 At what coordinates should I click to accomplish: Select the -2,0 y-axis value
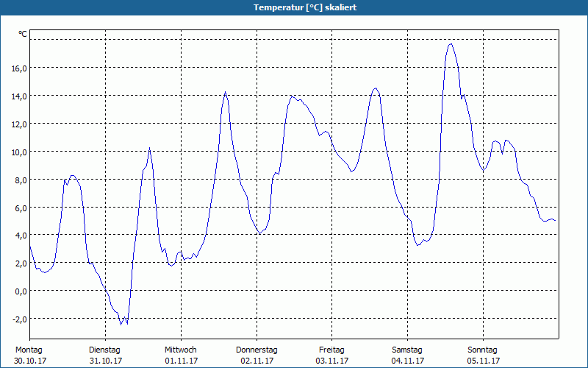pos(20,319)
